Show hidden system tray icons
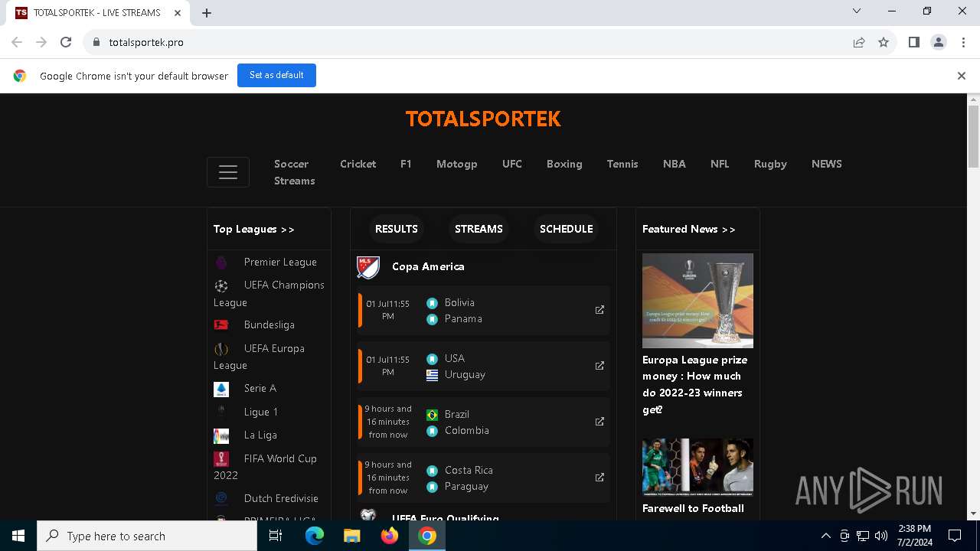Viewport: 980px width, 551px height. (825, 536)
